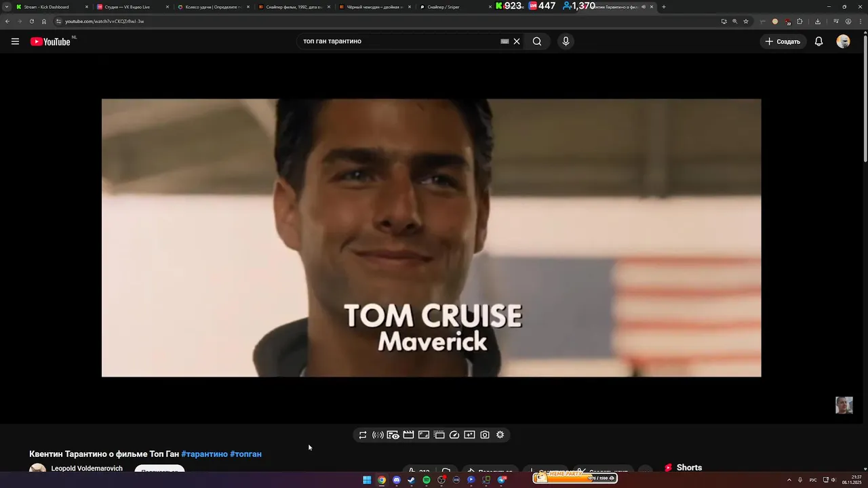Open the #тарантино hashtag link
The width and height of the screenshot is (868, 488).
click(204, 454)
